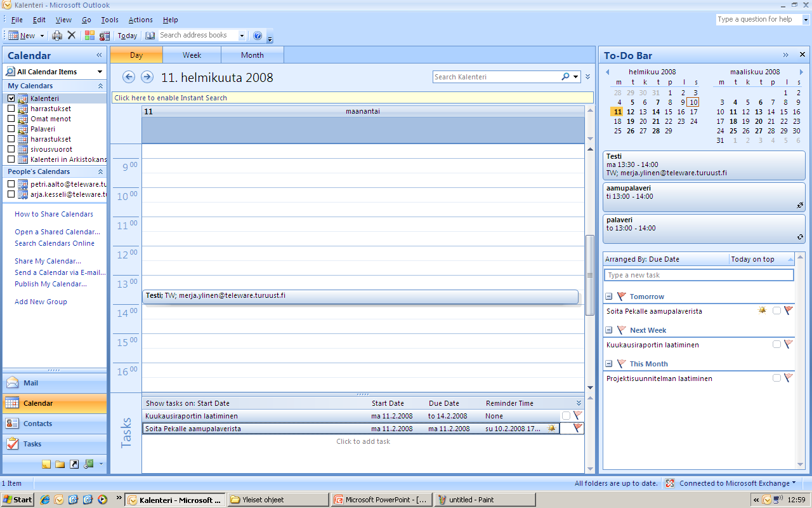Launch Windows Media Player from quick launch
Screen dimensions: 812x508
pos(101,500)
